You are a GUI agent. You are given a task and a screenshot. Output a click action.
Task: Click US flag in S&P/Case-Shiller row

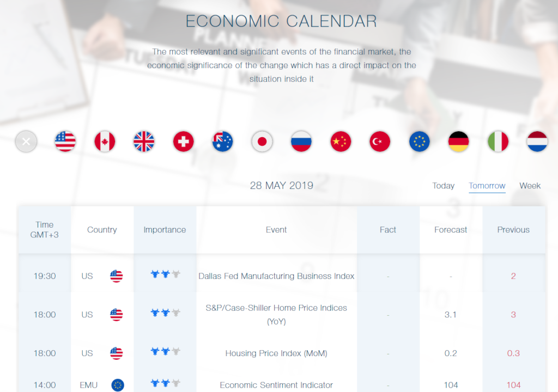coord(117,315)
